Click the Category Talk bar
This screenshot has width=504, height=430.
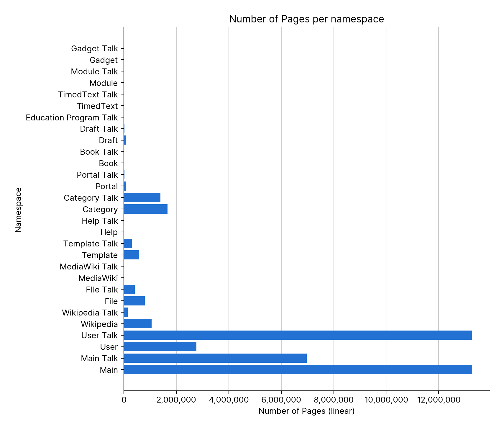coord(142,198)
